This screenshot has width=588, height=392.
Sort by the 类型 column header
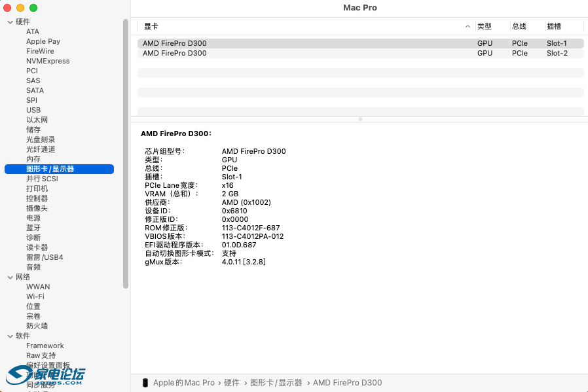(x=485, y=26)
